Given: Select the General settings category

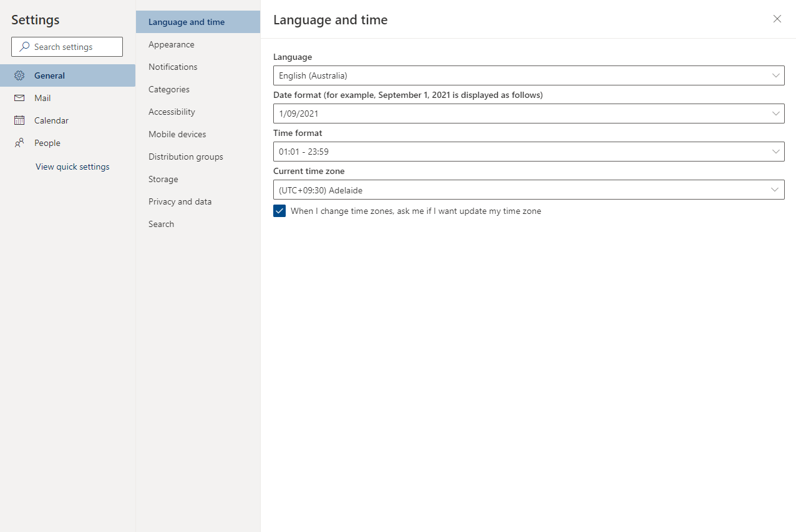Looking at the screenshot, I should (67, 75).
